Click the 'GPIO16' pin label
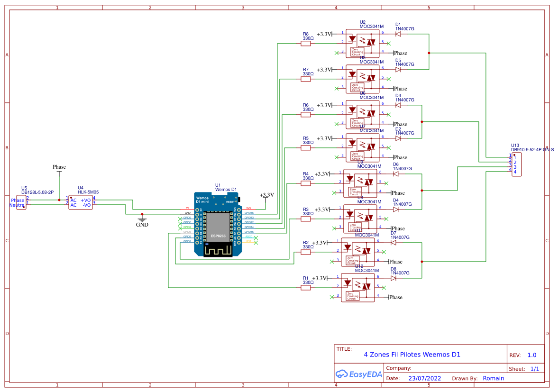The height and width of the screenshot is (392, 559). 249,232
